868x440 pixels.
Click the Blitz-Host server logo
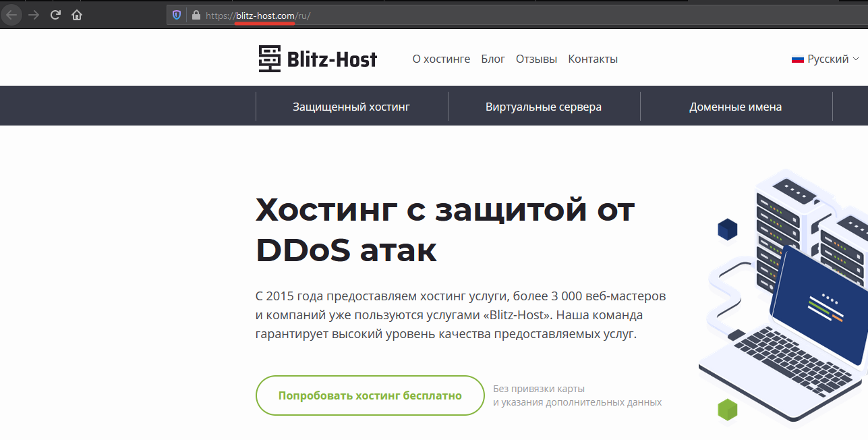(x=269, y=59)
